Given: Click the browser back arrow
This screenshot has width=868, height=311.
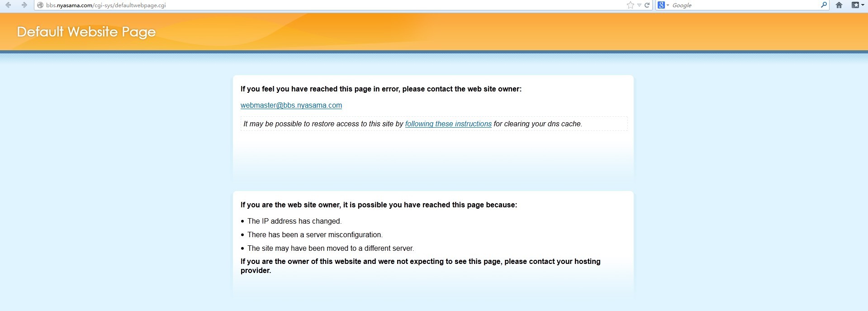Looking at the screenshot, I should point(8,5).
